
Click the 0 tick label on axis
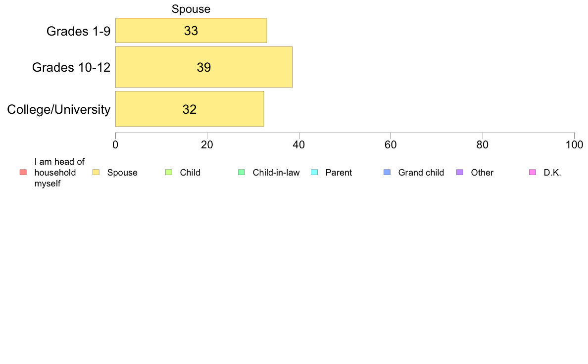(x=115, y=145)
